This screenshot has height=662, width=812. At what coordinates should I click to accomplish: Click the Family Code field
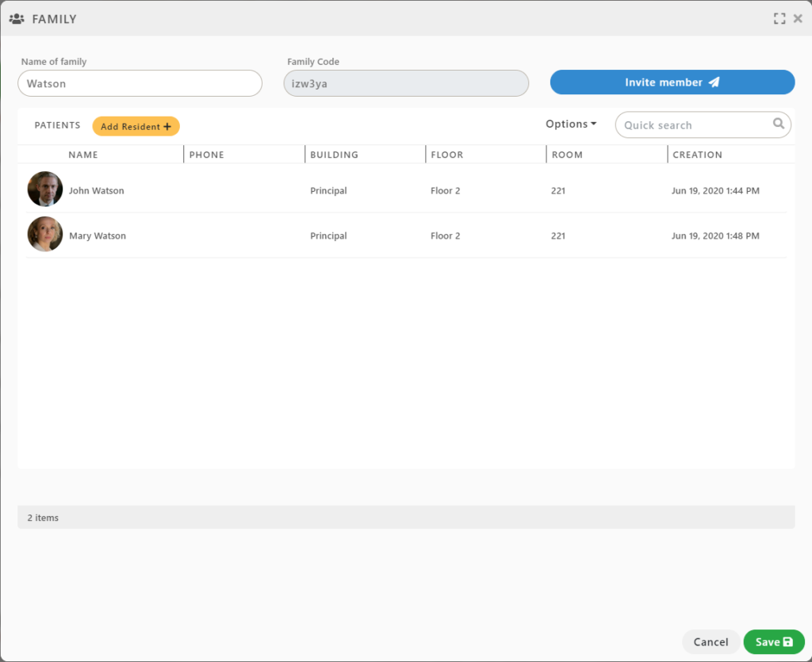click(406, 83)
